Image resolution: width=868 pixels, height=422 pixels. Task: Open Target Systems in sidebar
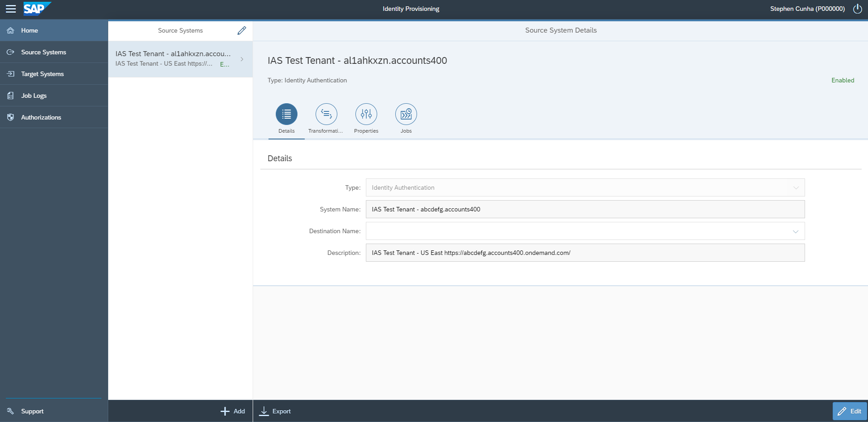point(54,74)
